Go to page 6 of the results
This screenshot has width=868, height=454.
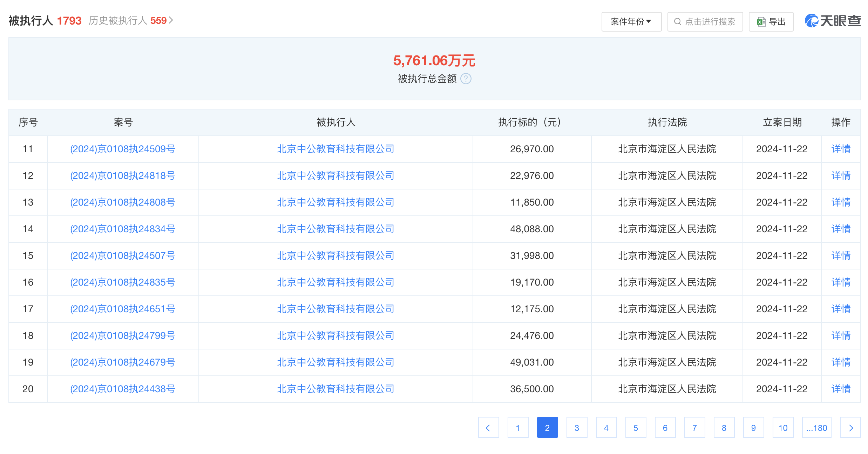click(665, 427)
